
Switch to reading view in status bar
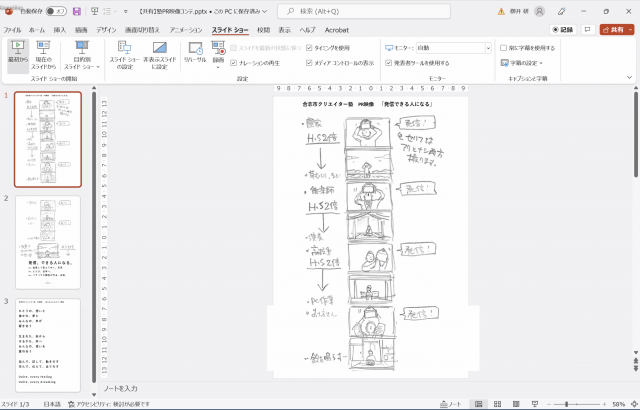click(x=516, y=404)
